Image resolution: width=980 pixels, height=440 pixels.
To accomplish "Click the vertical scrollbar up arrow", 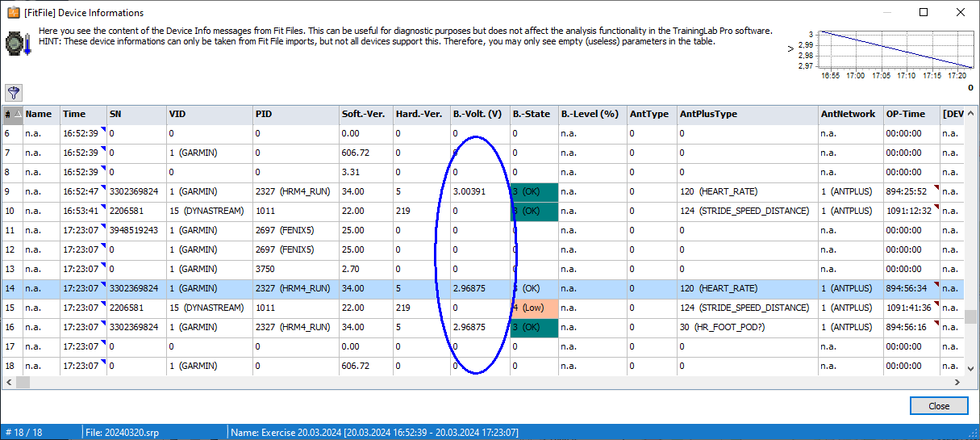I will coord(970,112).
